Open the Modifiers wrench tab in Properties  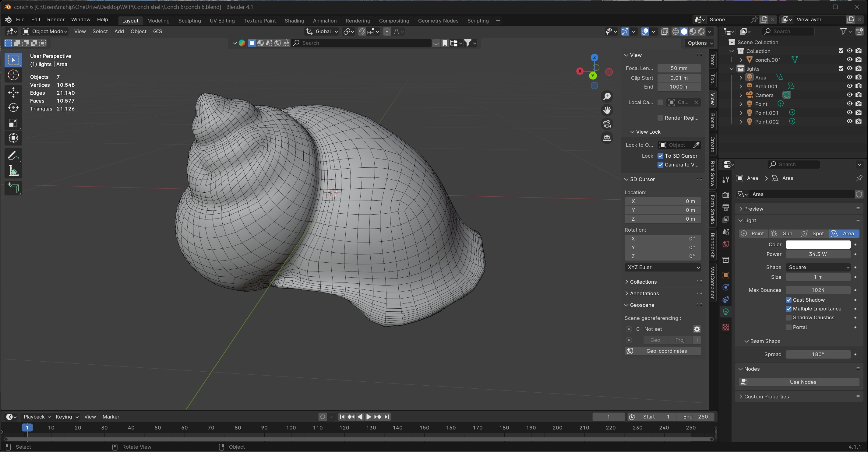tap(726, 180)
